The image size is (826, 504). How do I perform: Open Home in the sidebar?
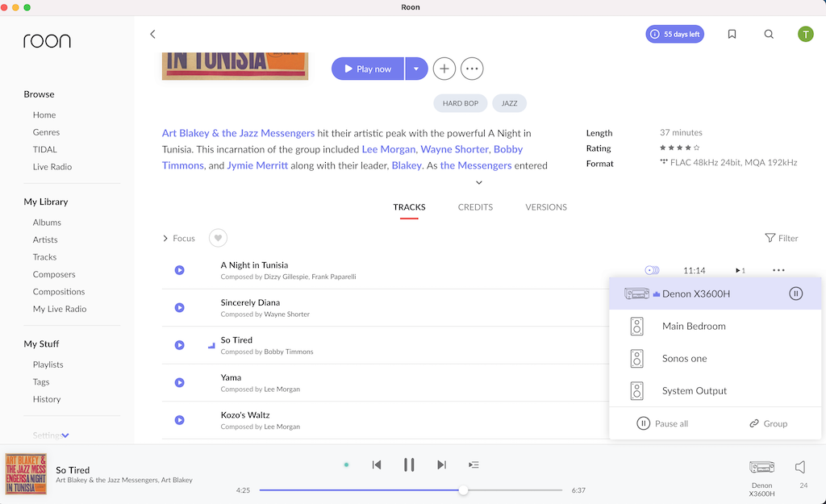(x=44, y=115)
